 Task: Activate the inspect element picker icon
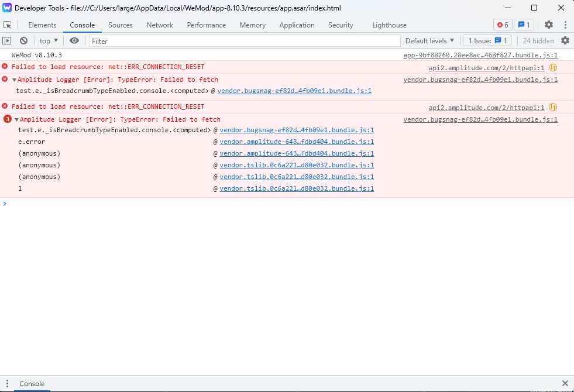(x=8, y=25)
